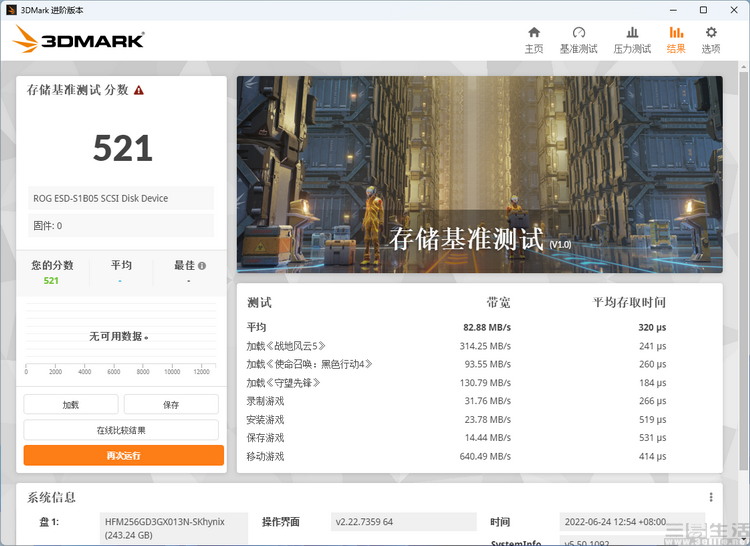Click the 2022-06-24 12:54 time field
This screenshot has height=546, width=750.
pos(631,522)
